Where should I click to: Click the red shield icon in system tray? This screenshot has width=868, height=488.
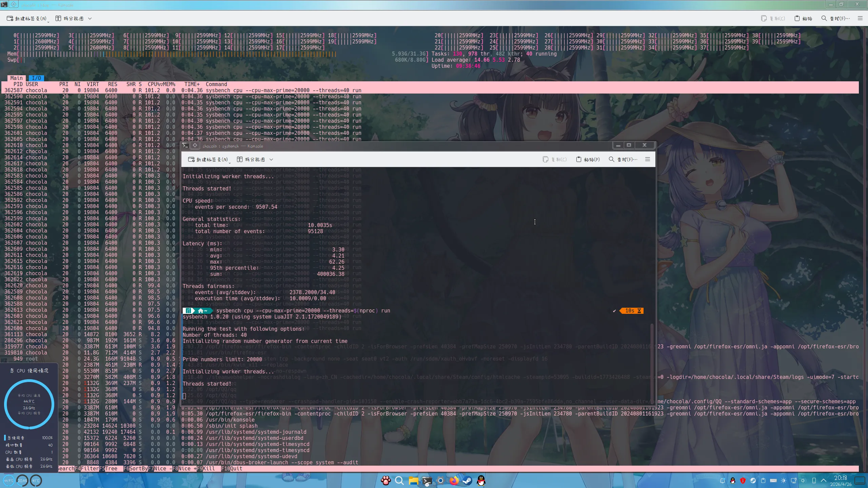(743, 481)
